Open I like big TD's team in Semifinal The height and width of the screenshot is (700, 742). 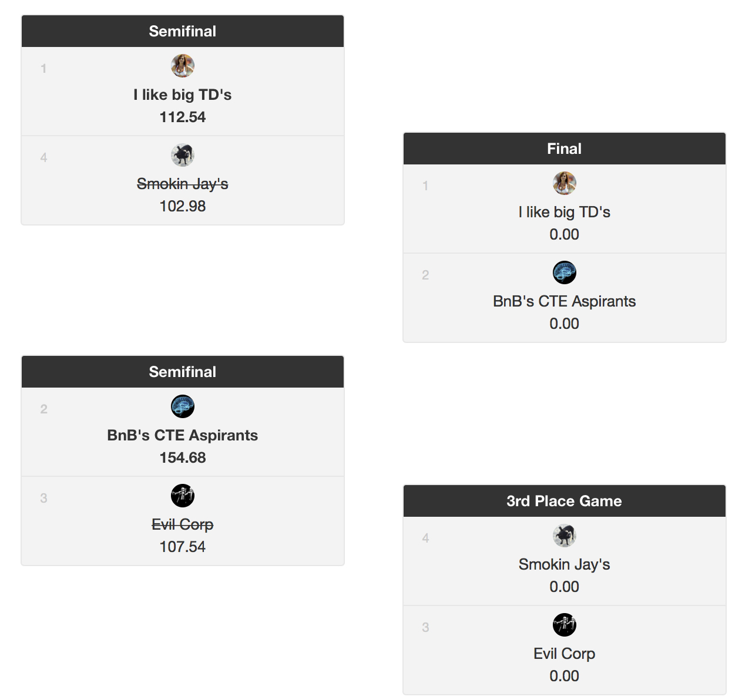[183, 95]
